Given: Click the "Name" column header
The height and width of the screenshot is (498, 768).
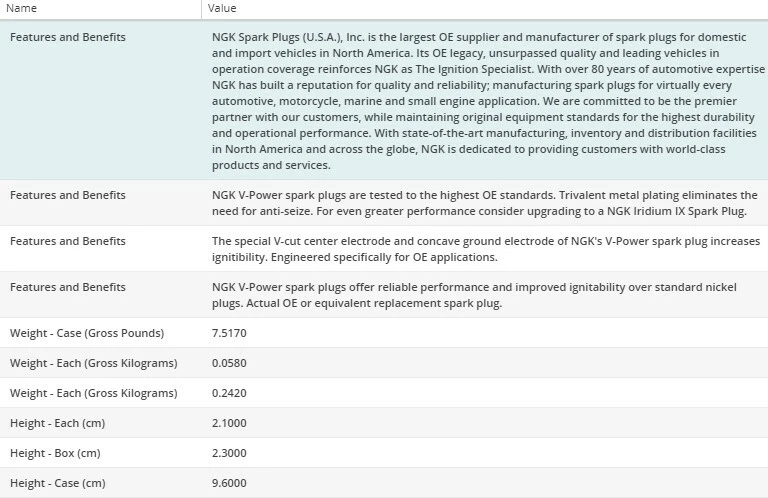Looking at the screenshot, I should click(x=22, y=9).
